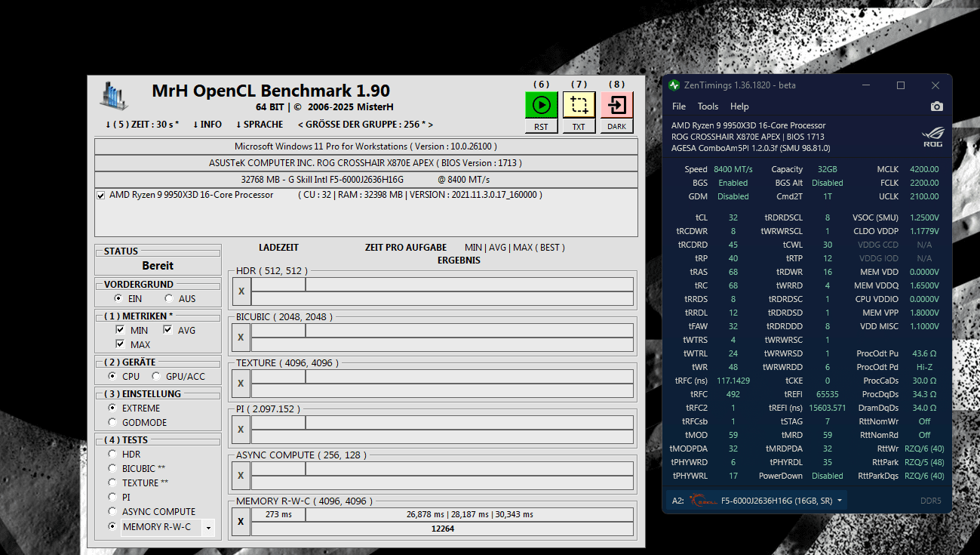Click the Speed 8400 MT/s value in ZenTimings

click(x=732, y=169)
